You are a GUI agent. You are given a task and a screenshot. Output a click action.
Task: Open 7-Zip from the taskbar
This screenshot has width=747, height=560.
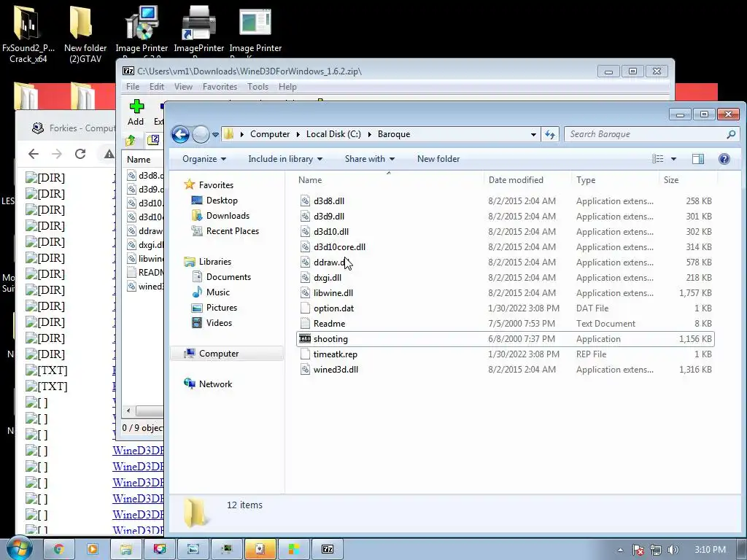(328, 549)
